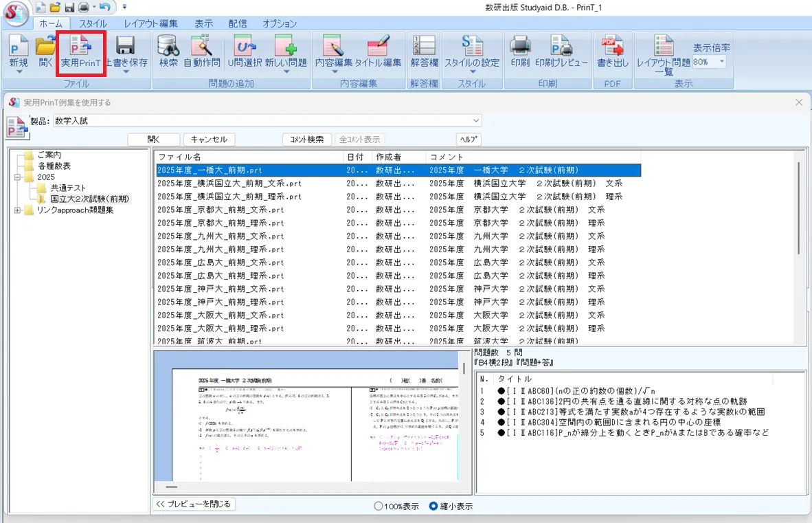Image resolution: width=812 pixels, height=523 pixels.
Task: Switch to the ホーム ribbon tab
Action: (x=52, y=24)
